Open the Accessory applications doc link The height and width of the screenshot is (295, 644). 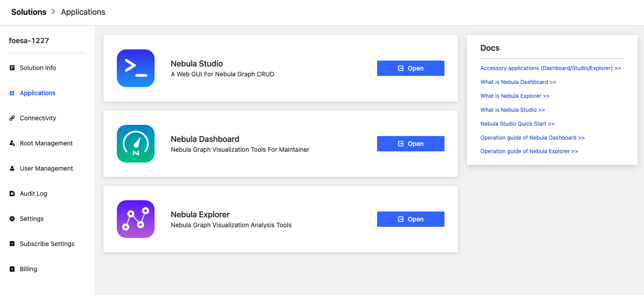[x=551, y=68]
